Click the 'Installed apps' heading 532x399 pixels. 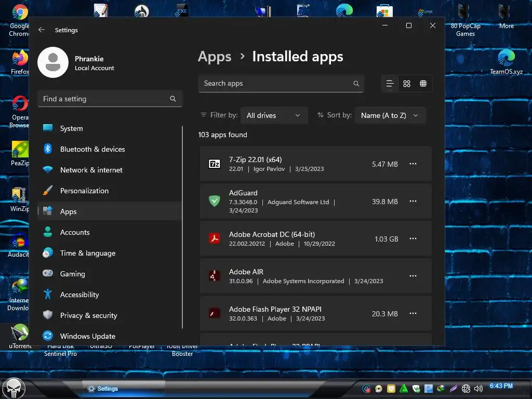coord(298,56)
